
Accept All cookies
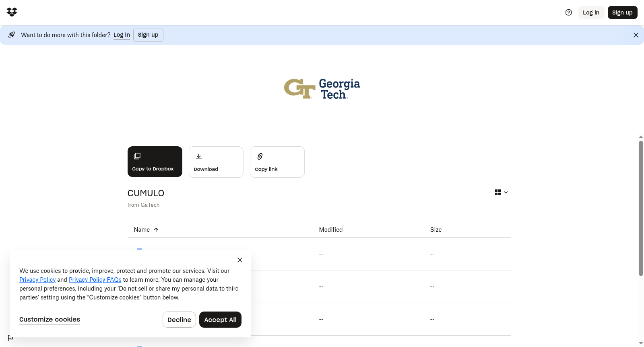coord(220,320)
